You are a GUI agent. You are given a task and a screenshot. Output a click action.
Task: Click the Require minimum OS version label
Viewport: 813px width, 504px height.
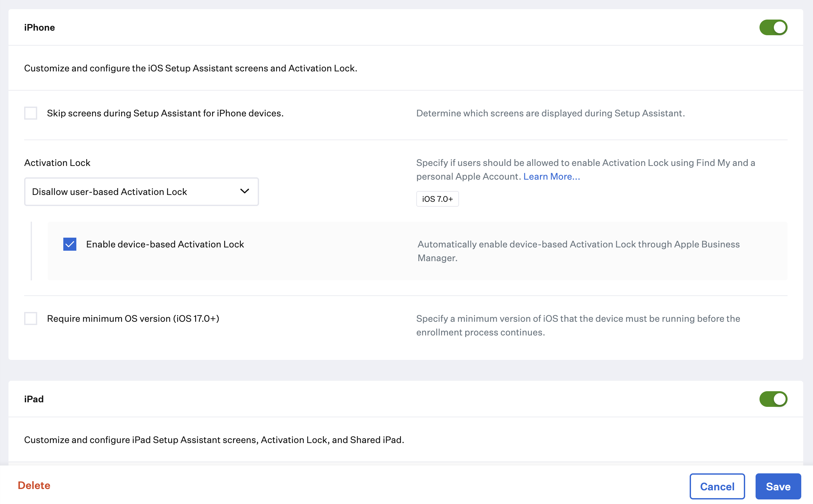pos(133,319)
